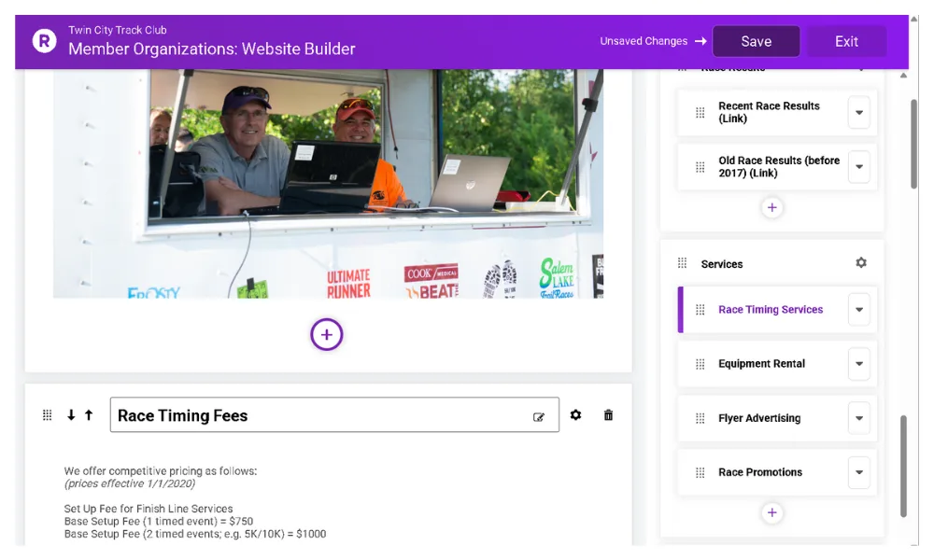This screenshot has height=560, width=934.
Task: Click the drag handle of Old Race Results item
Action: pos(700,167)
